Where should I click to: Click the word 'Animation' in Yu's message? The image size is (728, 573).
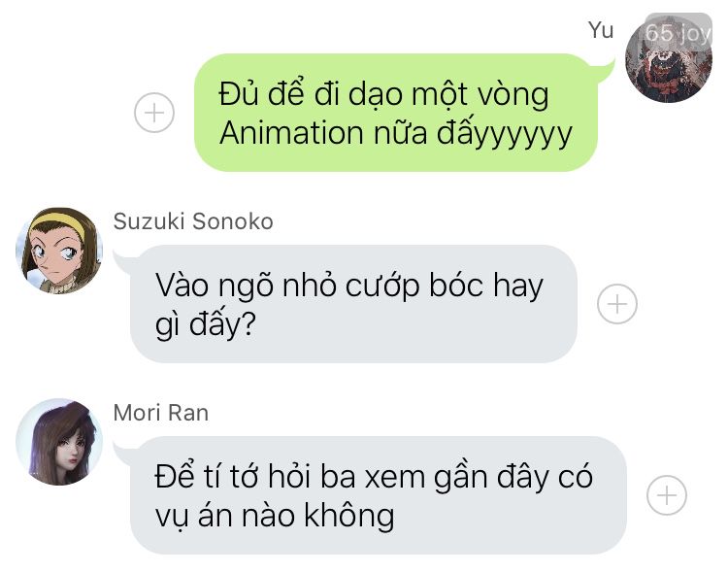click(291, 133)
